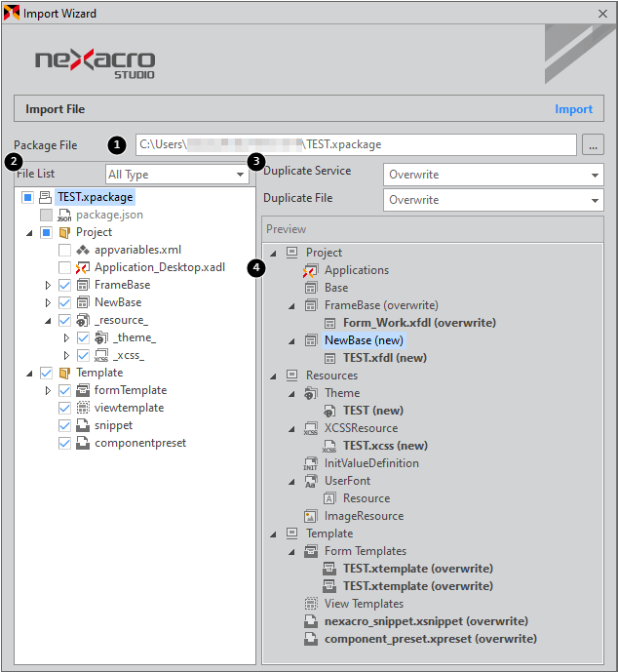Click the ImageResource icon in Preview
This screenshot has height=672, width=618.
(311, 516)
